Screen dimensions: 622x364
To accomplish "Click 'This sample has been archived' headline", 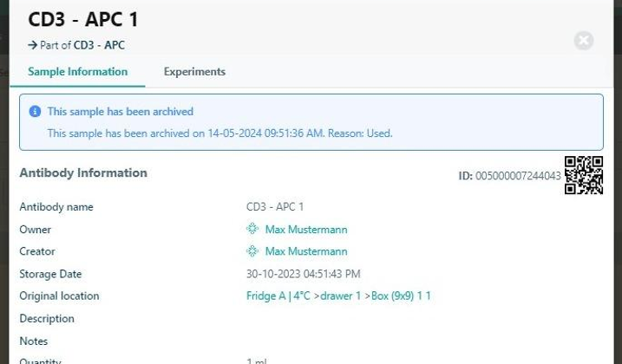I will pyautogui.click(x=120, y=112).
